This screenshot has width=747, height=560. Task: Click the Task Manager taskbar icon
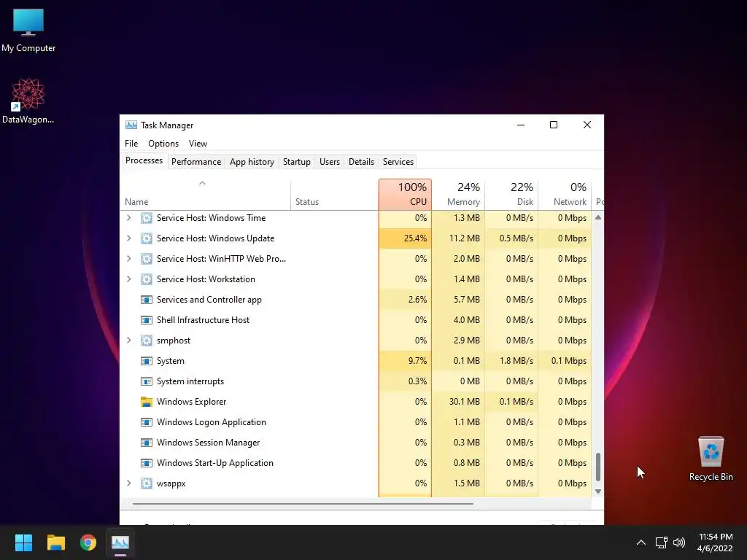point(120,542)
